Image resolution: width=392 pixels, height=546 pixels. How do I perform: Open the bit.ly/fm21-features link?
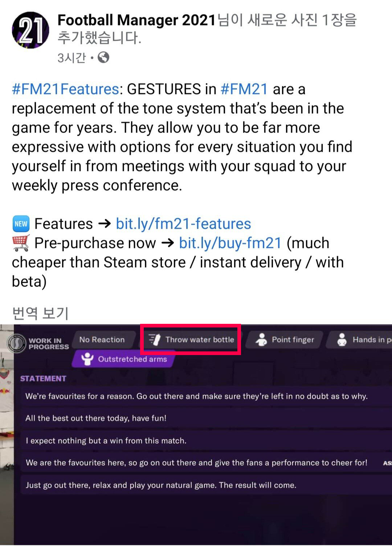pos(183,224)
